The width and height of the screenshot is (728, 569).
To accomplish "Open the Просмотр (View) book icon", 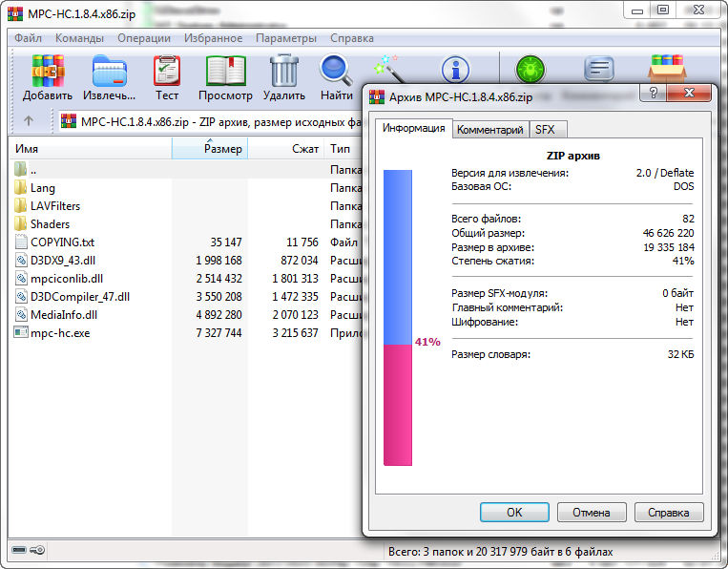I will click(225, 72).
